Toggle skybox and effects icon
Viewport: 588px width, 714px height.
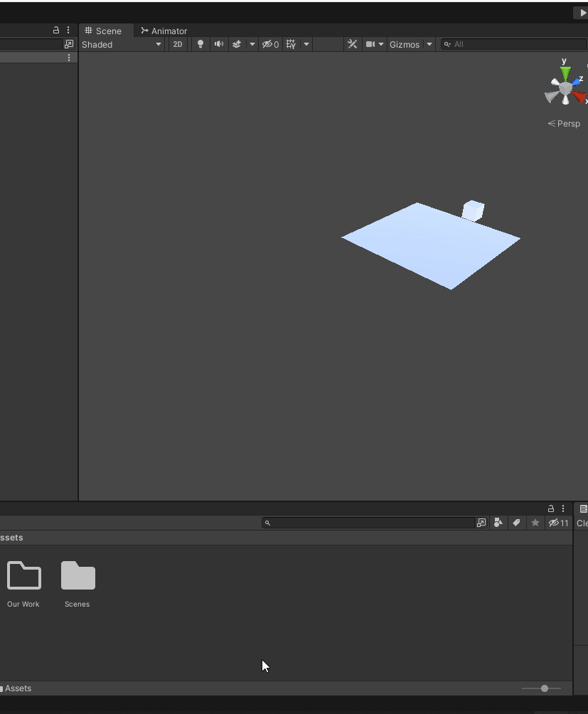[237, 44]
